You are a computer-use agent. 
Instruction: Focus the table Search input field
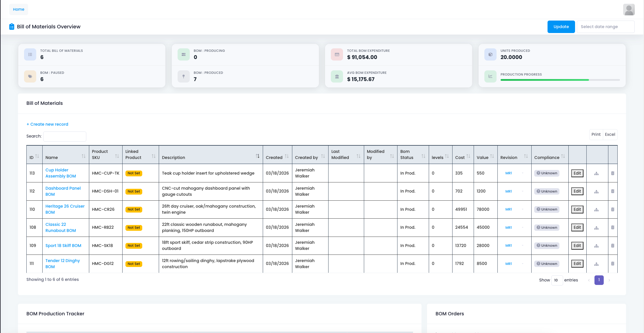tap(65, 136)
